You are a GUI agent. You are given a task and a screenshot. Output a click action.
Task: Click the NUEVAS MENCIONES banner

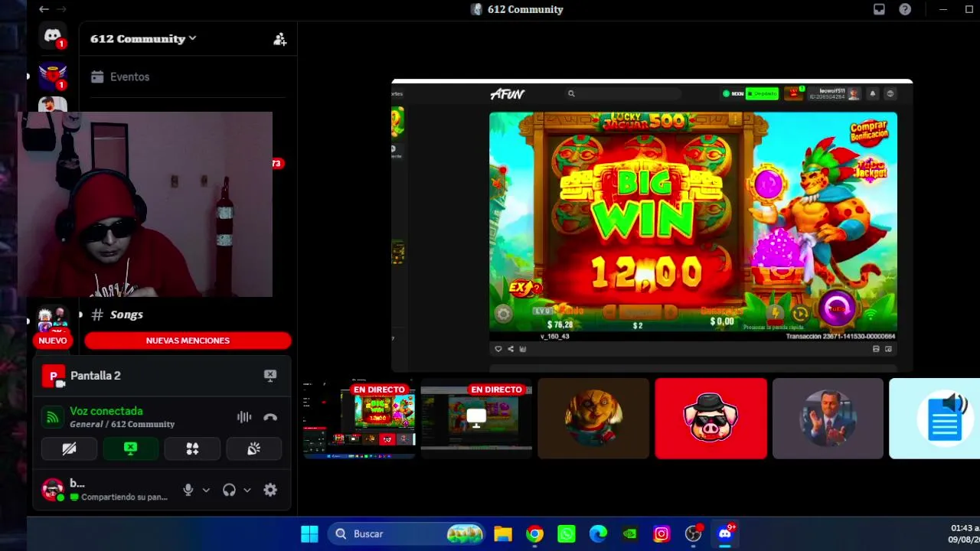(x=188, y=341)
